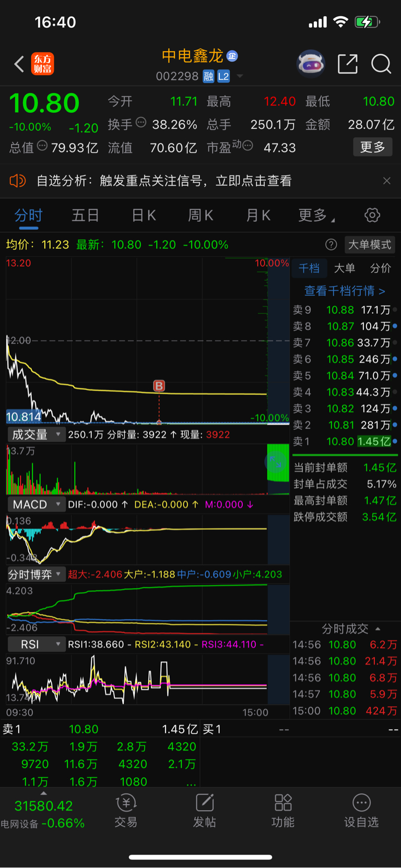Viewport: 401px width, 868px height.
Task: Tap the B buy marker on chart
Action: coord(159,386)
